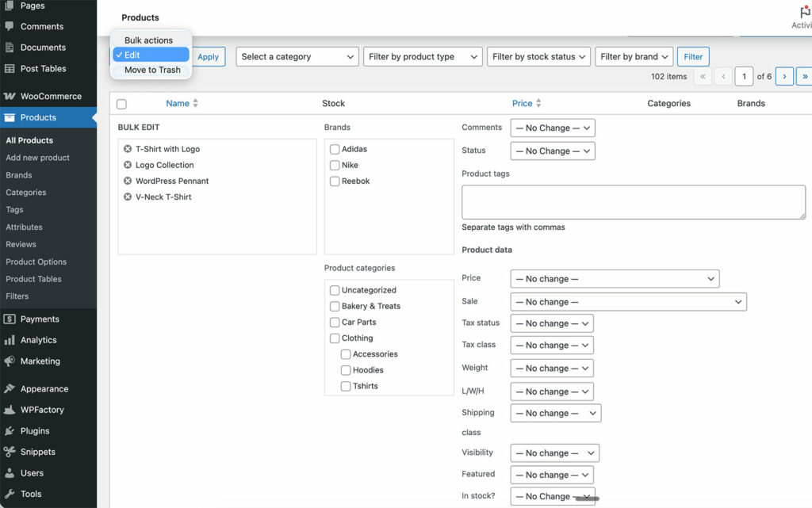812x508 pixels.
Task: Click the Marketing megaphone icon
Action: (x=9, y=361)
